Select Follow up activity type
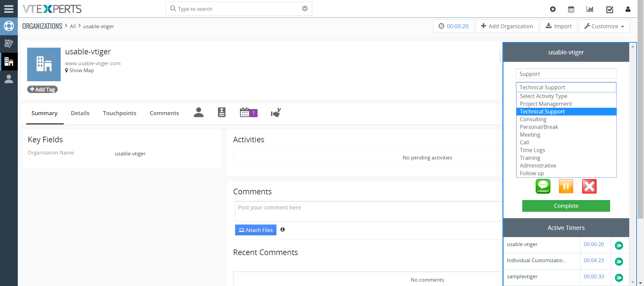The image size is (644, 286). pyautogui.click(x=566, y=173)
